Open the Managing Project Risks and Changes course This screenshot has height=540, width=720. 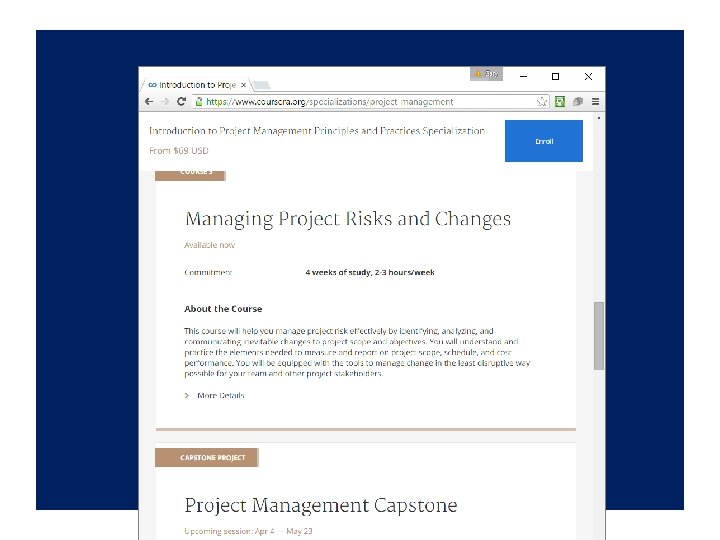[x=347, y=219]
